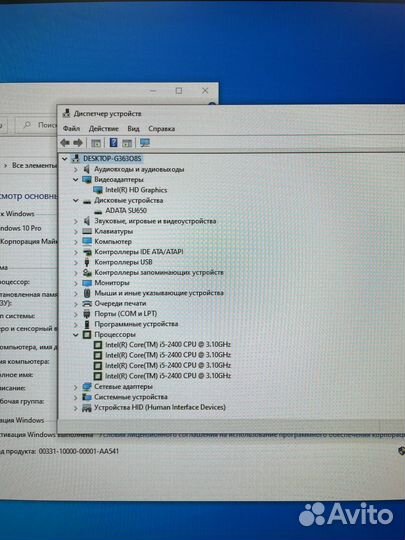Expand Звуковые, игровые и видеоустройства category

point(76,221)
